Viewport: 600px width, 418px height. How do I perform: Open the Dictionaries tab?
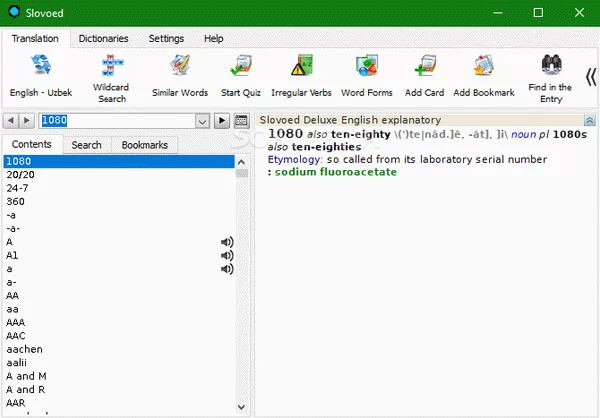pos(103,39)
